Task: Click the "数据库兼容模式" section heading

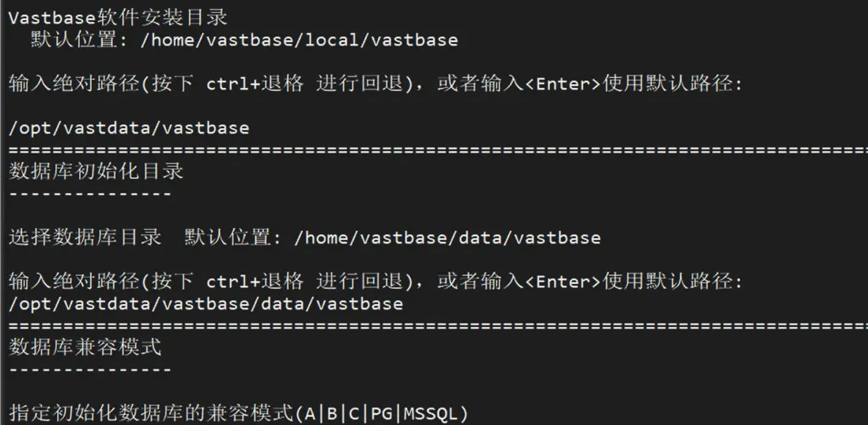Action: point(85,347)
